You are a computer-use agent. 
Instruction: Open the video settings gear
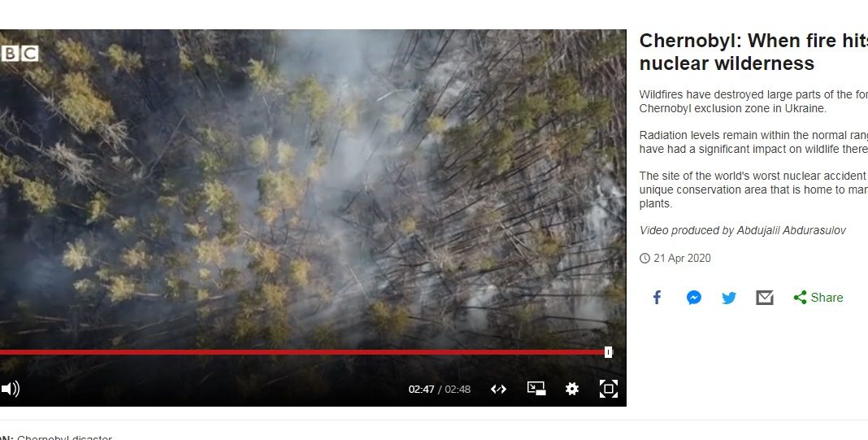click(572, 389)
